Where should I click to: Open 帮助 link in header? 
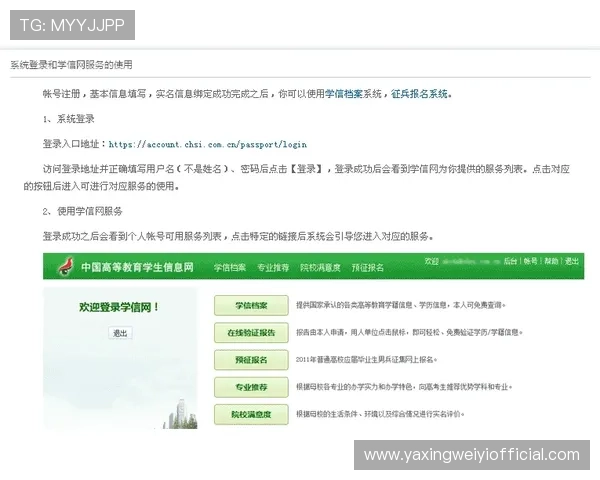pyautogui.click(x=551, y=261)
